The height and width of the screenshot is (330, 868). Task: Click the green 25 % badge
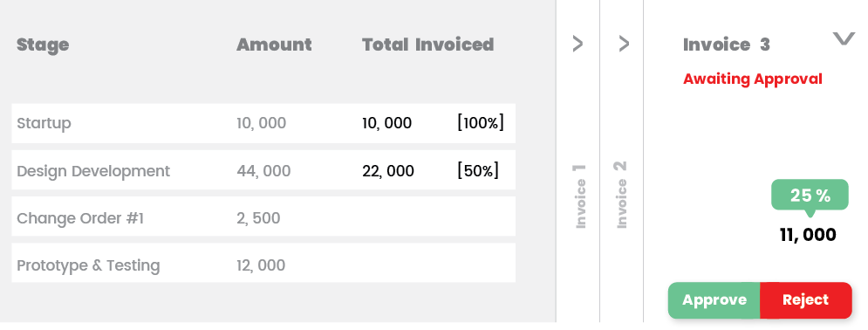(810, 196)
